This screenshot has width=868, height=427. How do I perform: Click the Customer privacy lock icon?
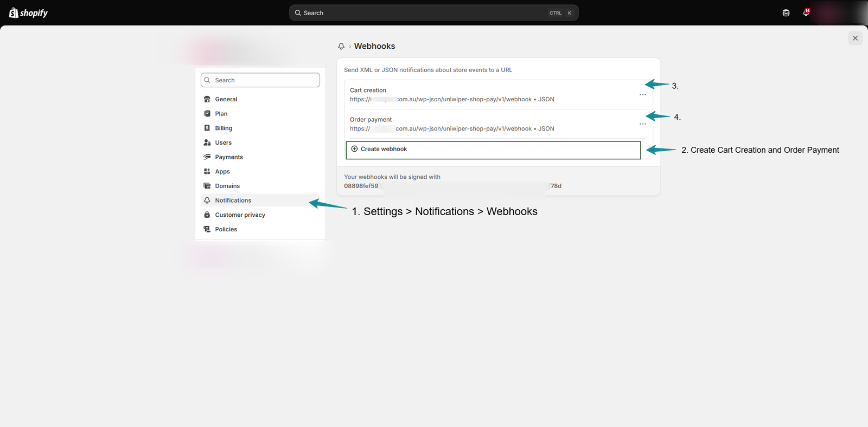(207, 215)
